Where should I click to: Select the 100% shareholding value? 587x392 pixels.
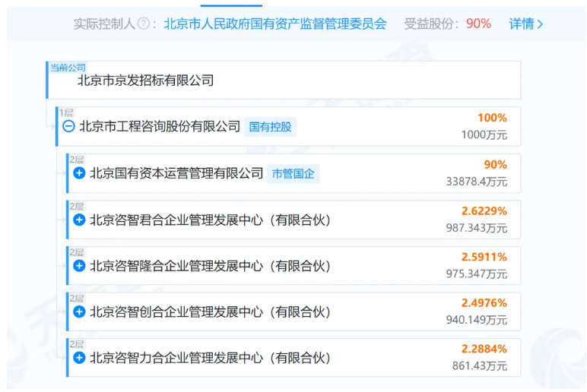pos(492,118)
